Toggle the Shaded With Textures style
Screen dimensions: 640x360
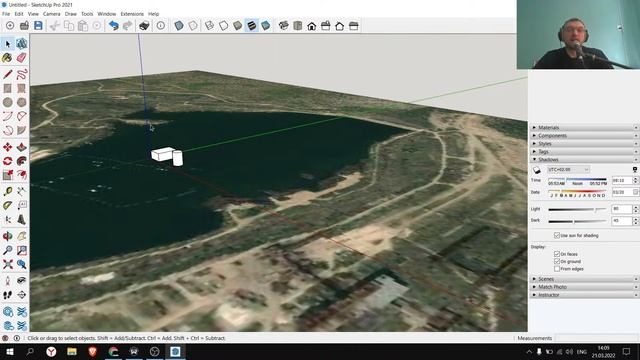[x=252, y=26]
